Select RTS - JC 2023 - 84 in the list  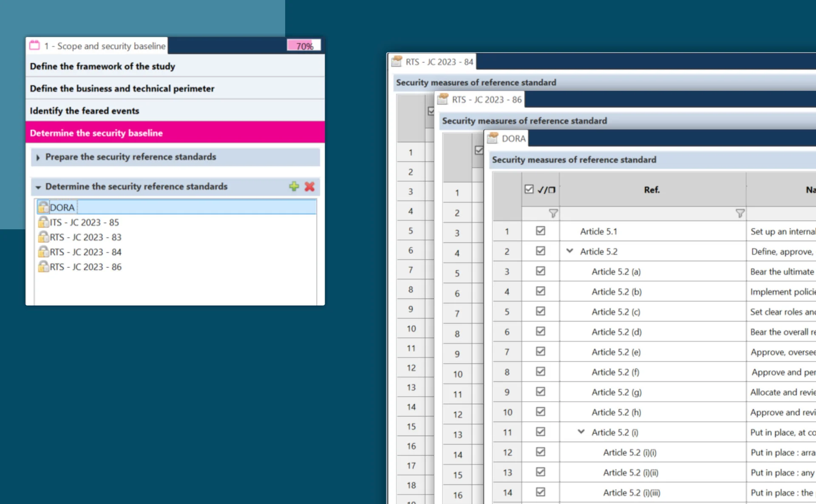(177, 252)
